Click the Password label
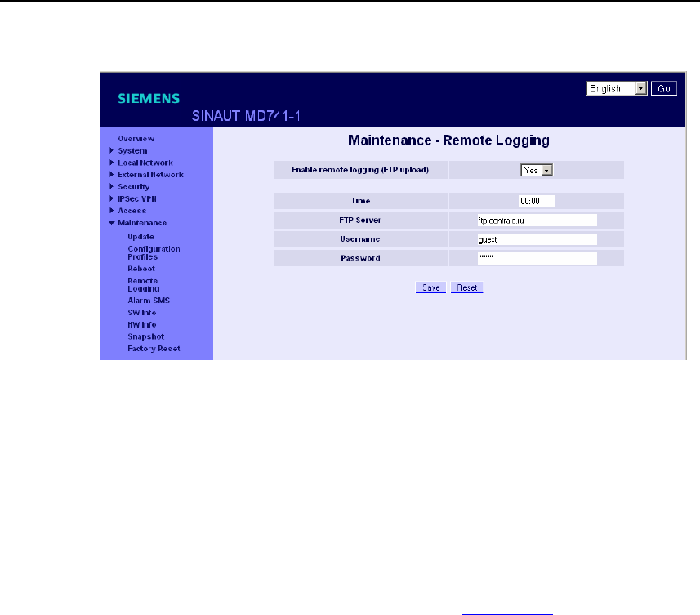Viewport: 700px width, 615px height. [360, 258]
